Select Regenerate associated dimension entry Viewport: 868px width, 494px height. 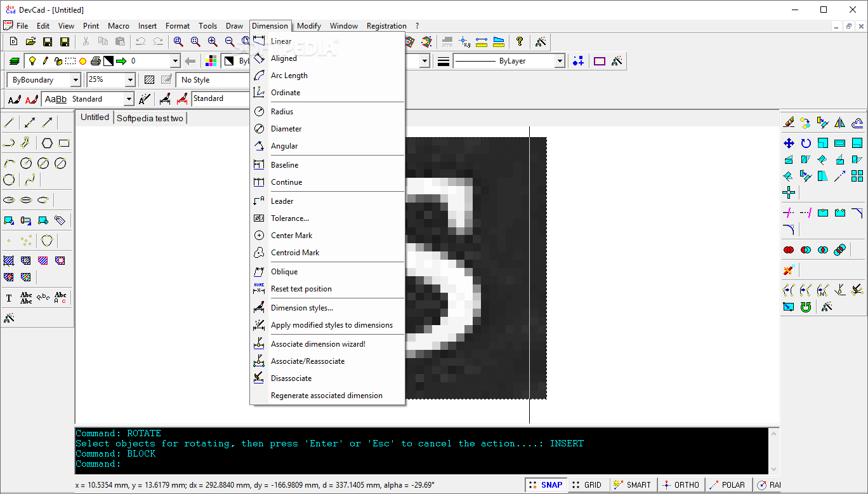pyautogui.click(x=327, y=396)
